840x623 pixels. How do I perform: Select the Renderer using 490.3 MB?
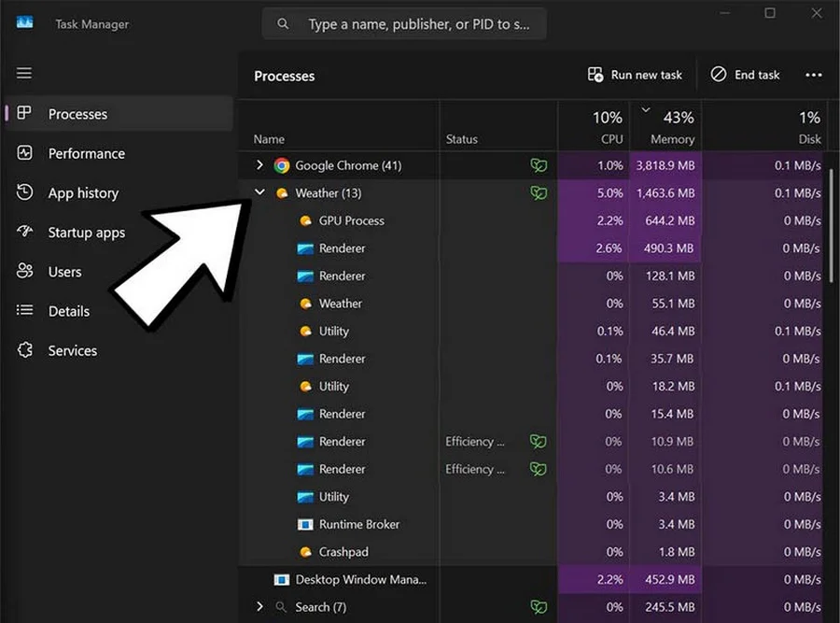pos(530,248)
